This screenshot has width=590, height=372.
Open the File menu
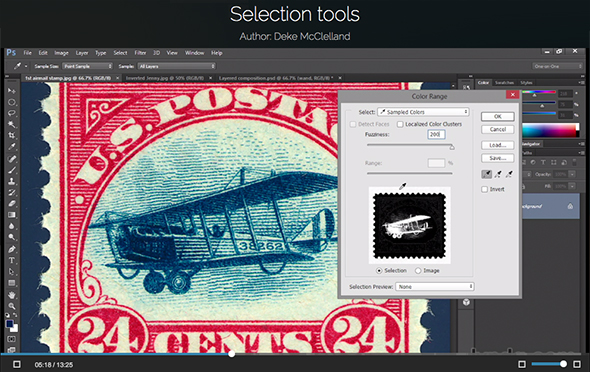[27, 53]
